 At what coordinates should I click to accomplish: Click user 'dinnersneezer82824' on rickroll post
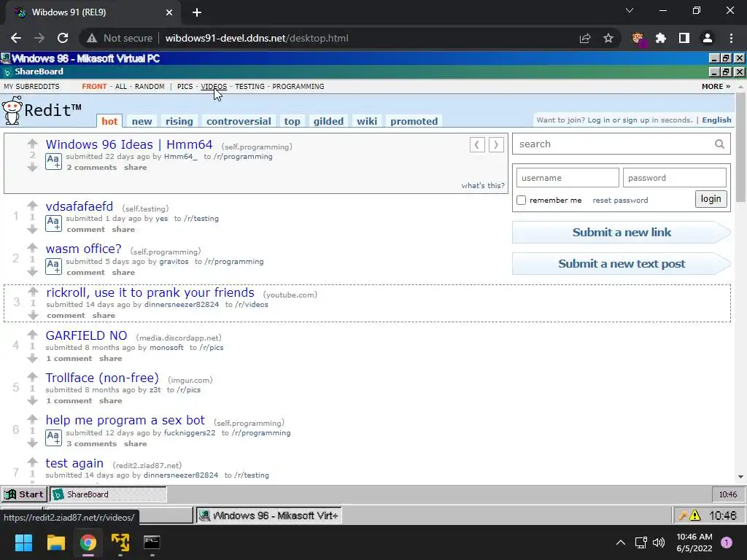(x=182, y=304)
